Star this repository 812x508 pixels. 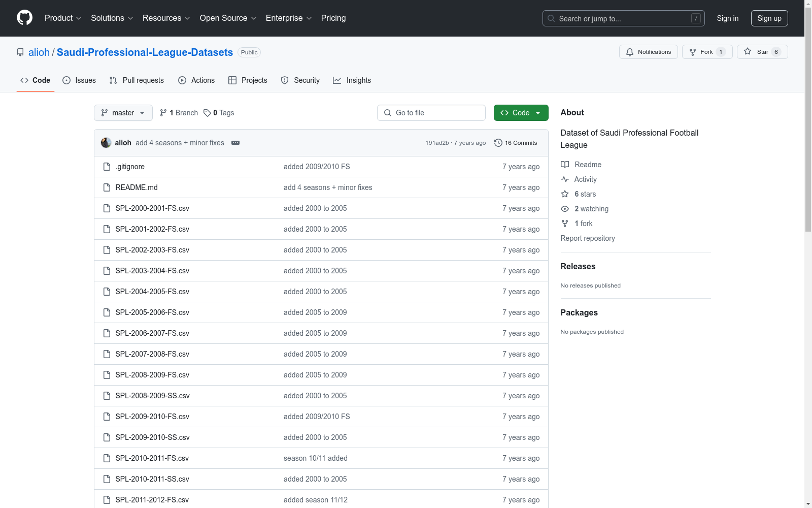[x=762, y=52]
